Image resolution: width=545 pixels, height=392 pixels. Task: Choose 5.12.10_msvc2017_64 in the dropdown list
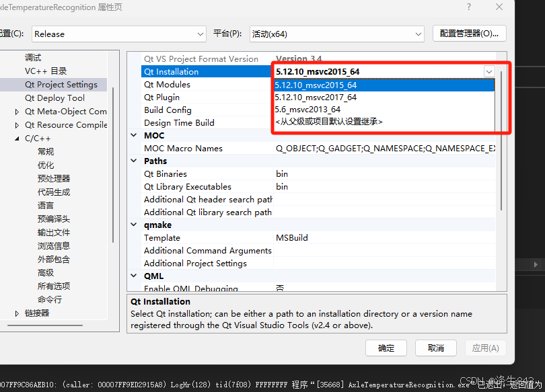(x=384, y=97)
